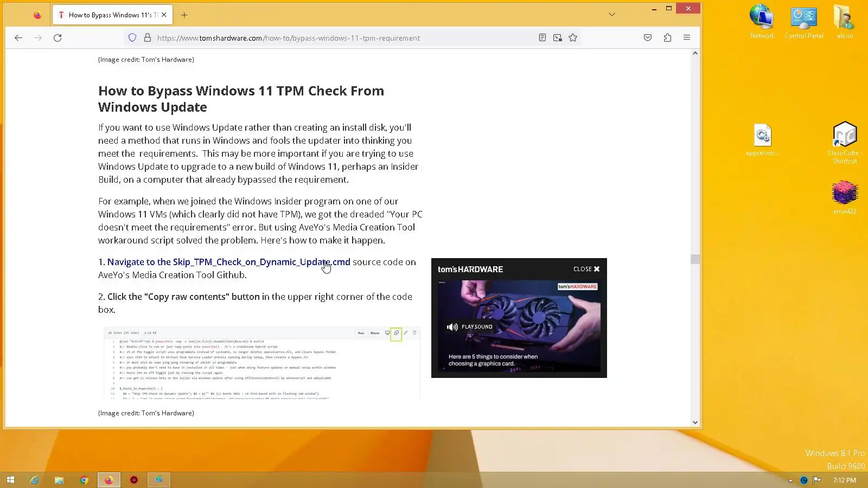Viewport: 868px width, 488px height.
Task: Maximize the Firefox window
Action: coord(669,9)
